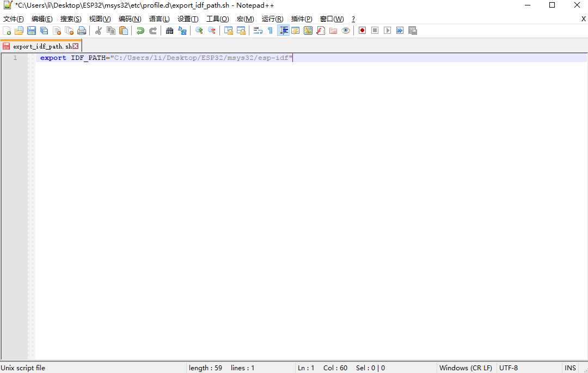Click 'Col : 60' in the status bar

click(335, 368)
